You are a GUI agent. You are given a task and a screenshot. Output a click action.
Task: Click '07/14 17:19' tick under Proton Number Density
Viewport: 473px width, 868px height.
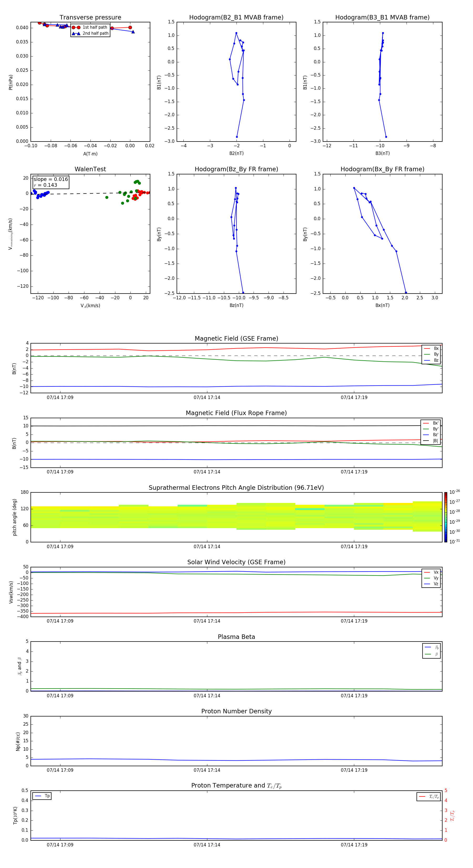coord(354,770)
